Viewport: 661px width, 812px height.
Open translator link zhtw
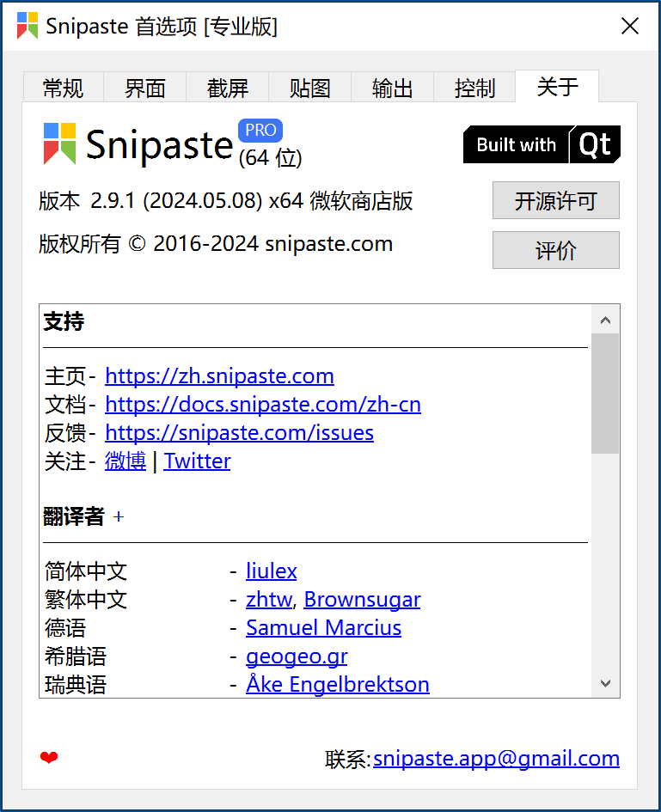[x=269, y=600]
